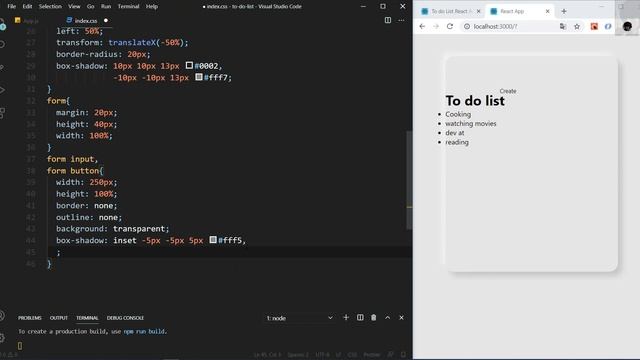Click the UTF-8 encoding status bar entry

322,355
